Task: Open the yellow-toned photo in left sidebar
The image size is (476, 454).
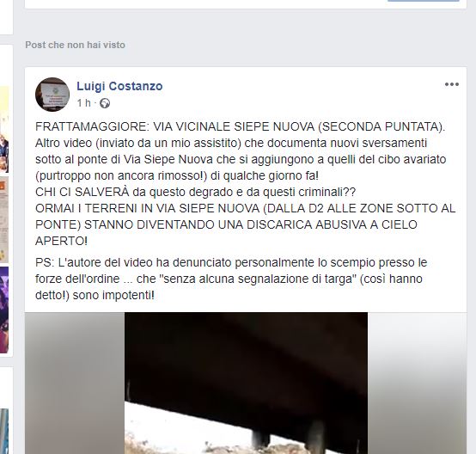Action: (x=4, y=129)
